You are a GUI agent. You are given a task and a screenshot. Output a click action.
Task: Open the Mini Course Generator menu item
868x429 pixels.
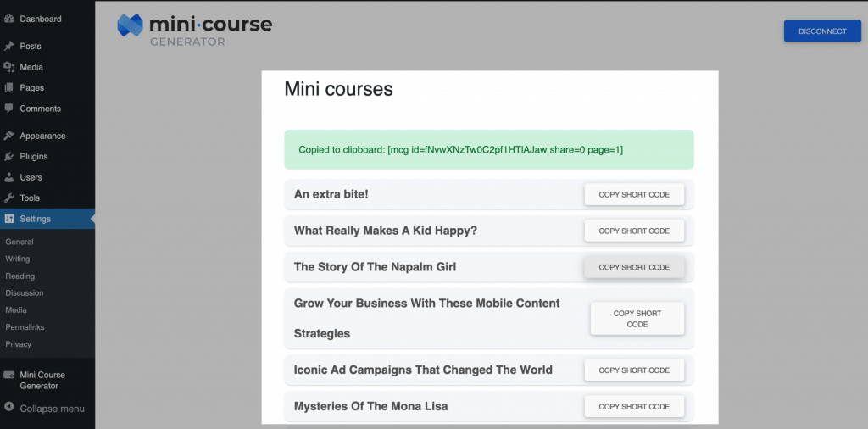click(x=42, y=380)
